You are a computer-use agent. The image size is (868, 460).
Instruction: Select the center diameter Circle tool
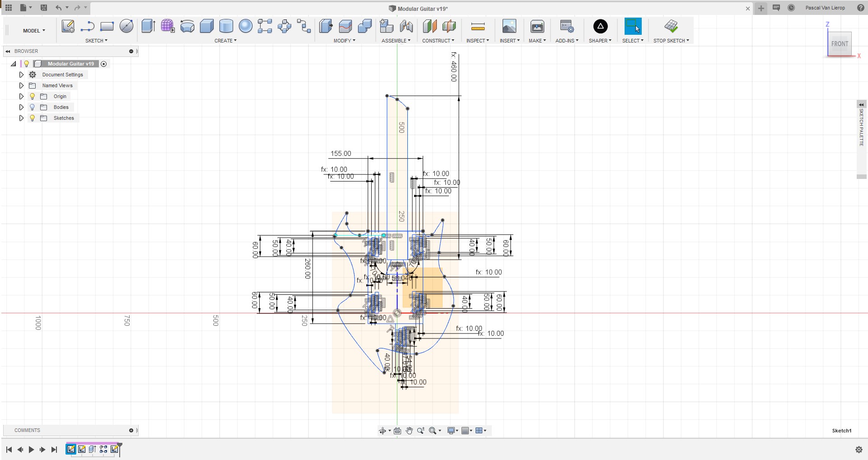tap(126, 27)
